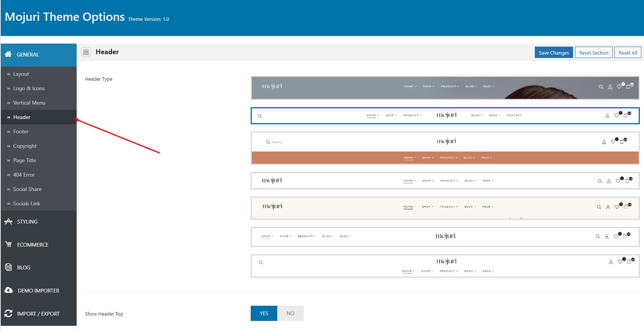Click the expand-all icon beside Header title

[x=86, y=52]
